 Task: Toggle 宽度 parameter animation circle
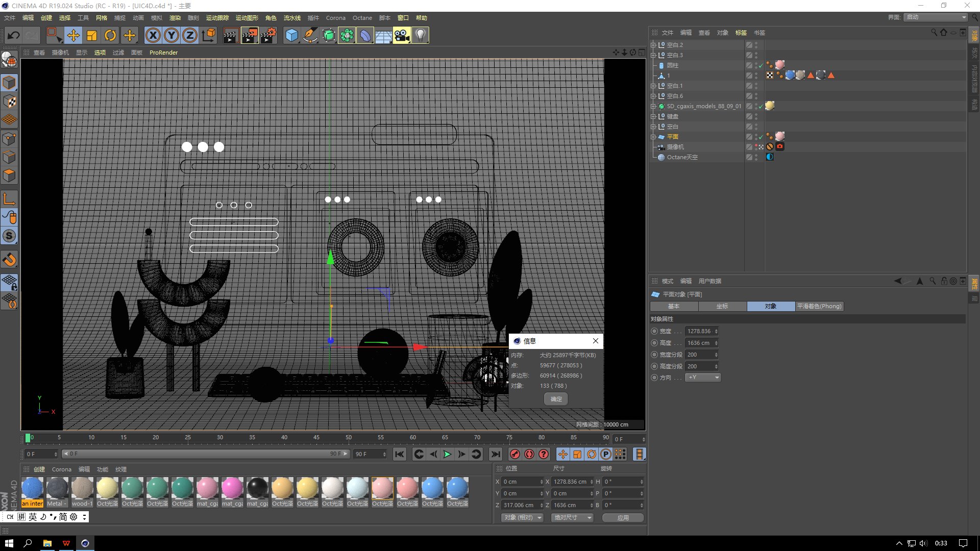pyautogui.click(x=654, y=331)
